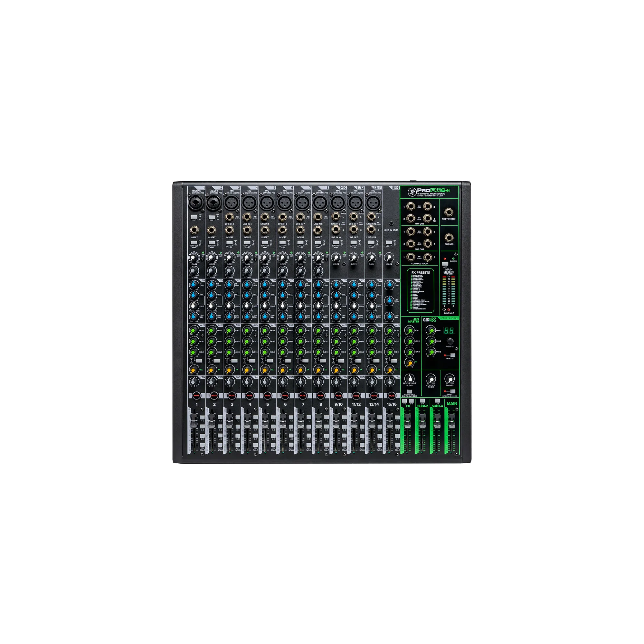Click the main L/R level meters
Viewport: 644px width, 644px height.
[x=449, y=290]
